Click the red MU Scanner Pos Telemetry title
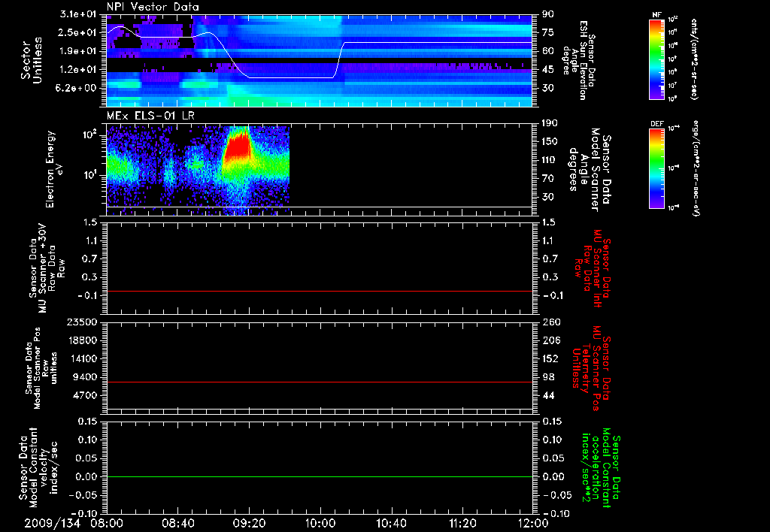 tap(591, 368)
